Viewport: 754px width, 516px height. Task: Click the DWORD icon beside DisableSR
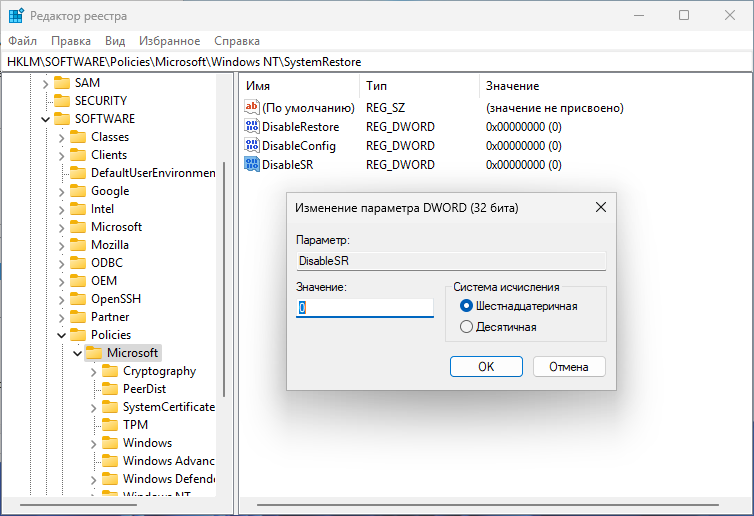pyautogui.click(x=252, y=165)
